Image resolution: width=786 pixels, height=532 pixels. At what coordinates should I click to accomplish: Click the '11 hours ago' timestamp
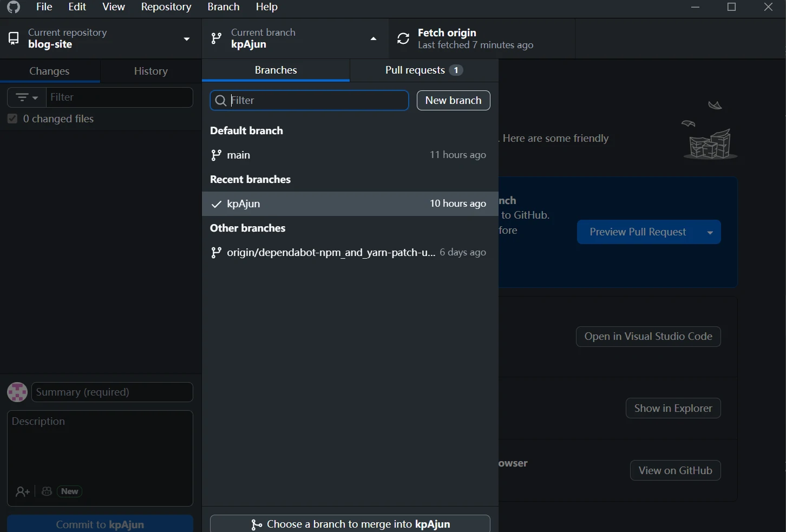(458, 155)
